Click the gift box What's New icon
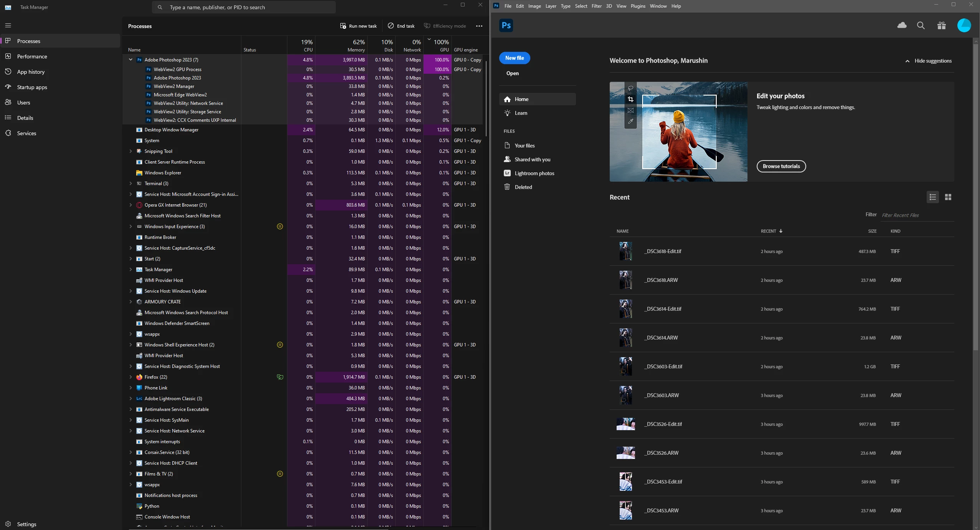Screen dimensions: 980x530 (x=941, y=25)
